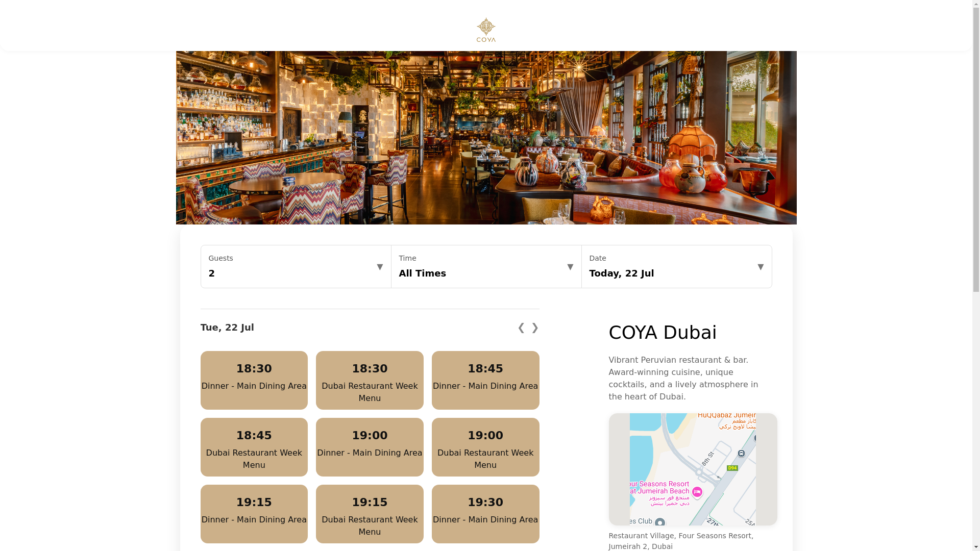Screen dimensions: 980x551
Task: Click the COYA logo at top
Action: coord(486,30)
